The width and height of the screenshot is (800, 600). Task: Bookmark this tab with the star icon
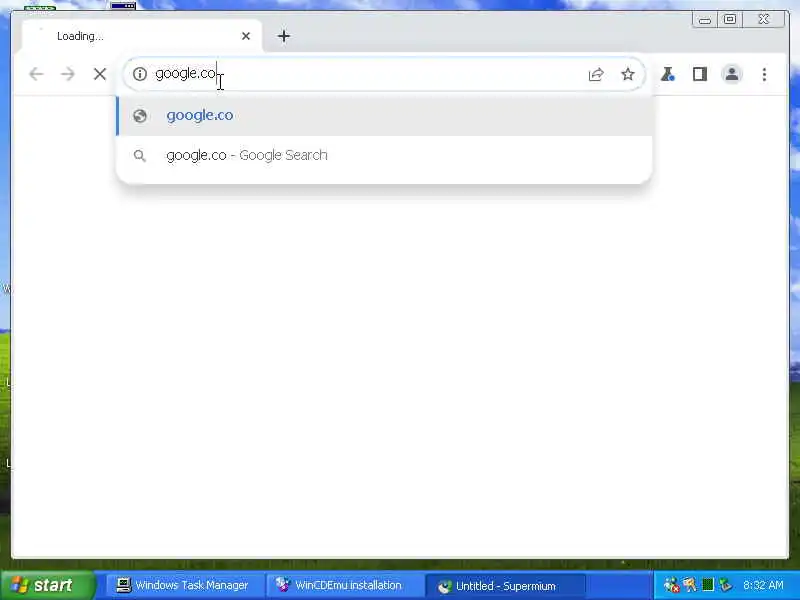(x=628, y=74)
